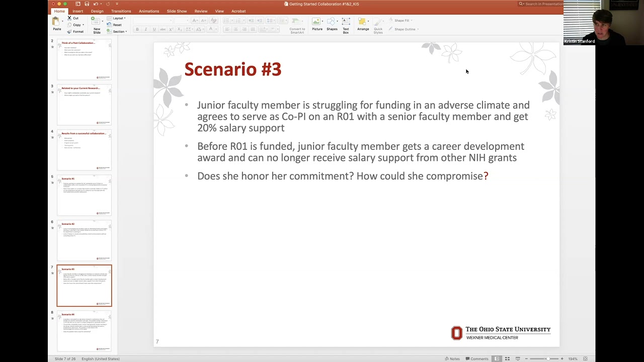Toggle Strikethrough formatting button
Image resolution: width=644 pixels, height=362 pixels.
[x=162, y=29]
